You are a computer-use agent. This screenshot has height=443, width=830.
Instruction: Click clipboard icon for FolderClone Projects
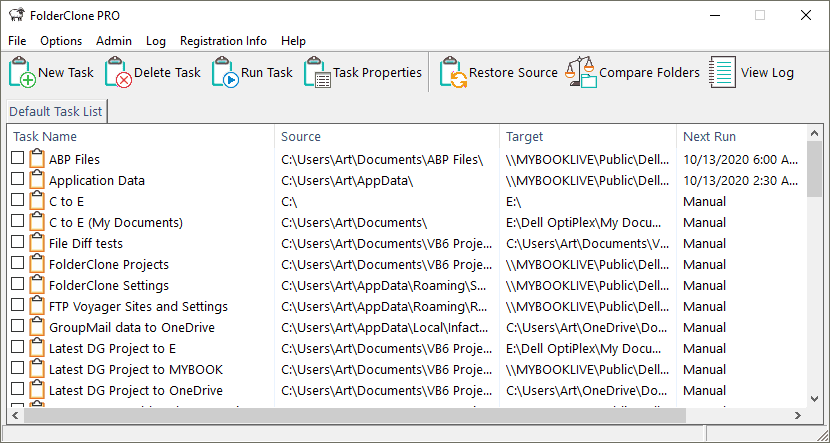tap(37, 264)
